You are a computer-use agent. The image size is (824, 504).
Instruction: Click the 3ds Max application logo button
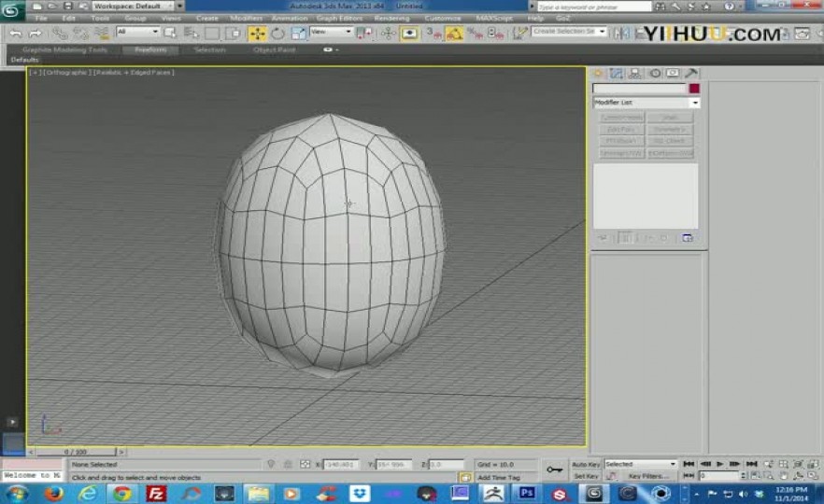click(11, 10)
